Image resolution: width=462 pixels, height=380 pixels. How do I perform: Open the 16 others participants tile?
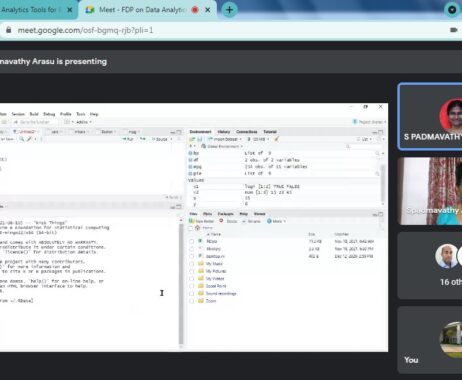(430, 266)
